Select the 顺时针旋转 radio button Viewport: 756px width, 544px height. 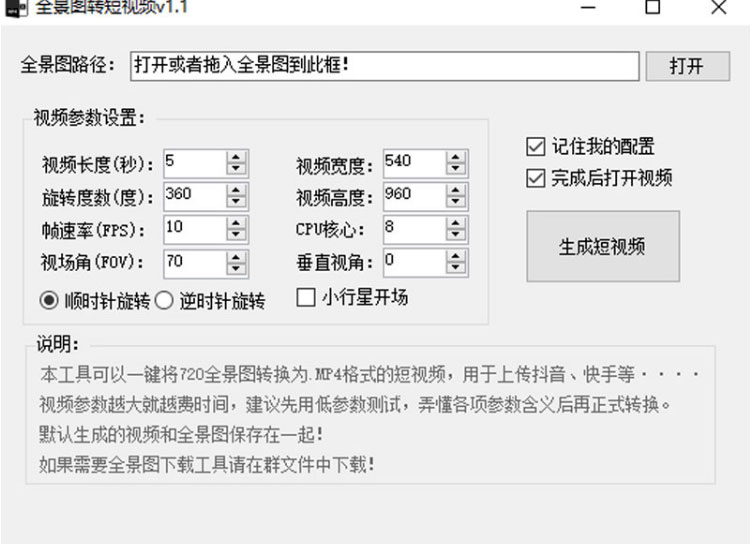click(x=49, y=300)
